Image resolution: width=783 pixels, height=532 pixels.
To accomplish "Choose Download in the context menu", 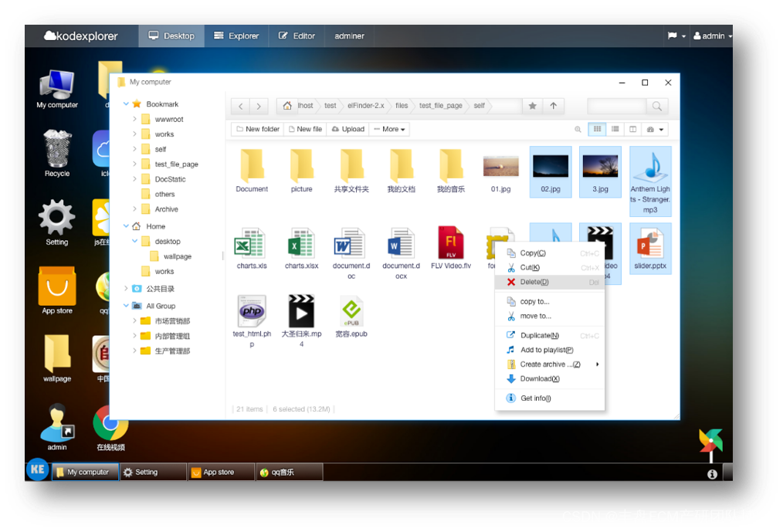I will click(x=549, y=378).
